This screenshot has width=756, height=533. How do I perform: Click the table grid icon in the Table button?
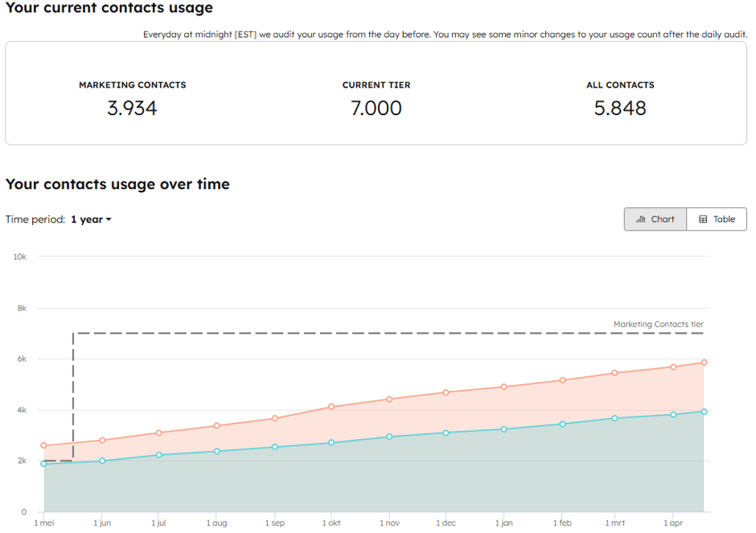pyautogui.click(x=702, y=219)
